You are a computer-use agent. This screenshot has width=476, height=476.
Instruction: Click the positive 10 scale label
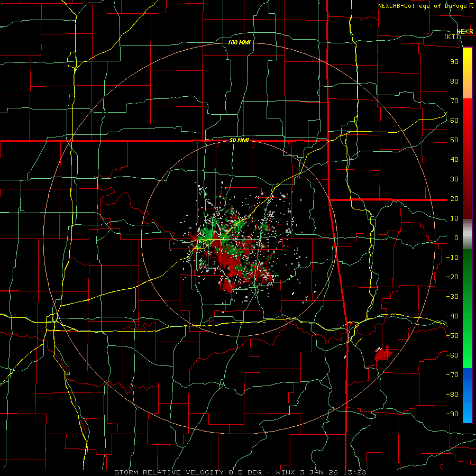(x=454, y=218)
